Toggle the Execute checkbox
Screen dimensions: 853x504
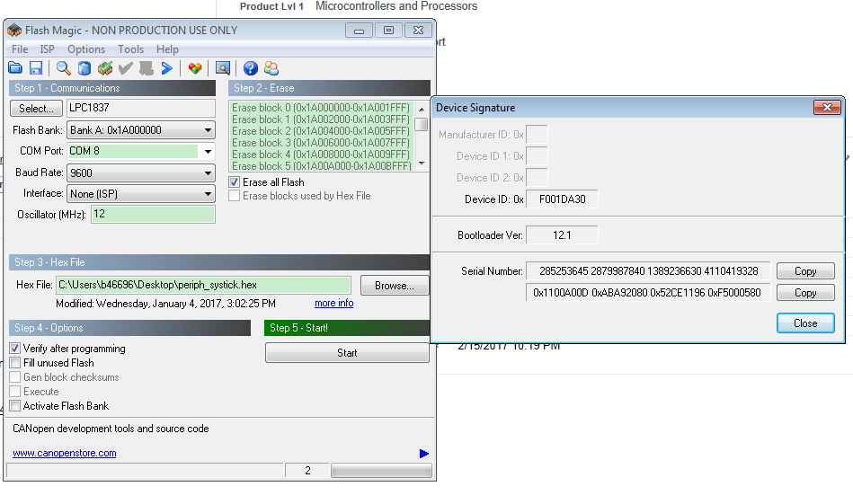(15, 392)
